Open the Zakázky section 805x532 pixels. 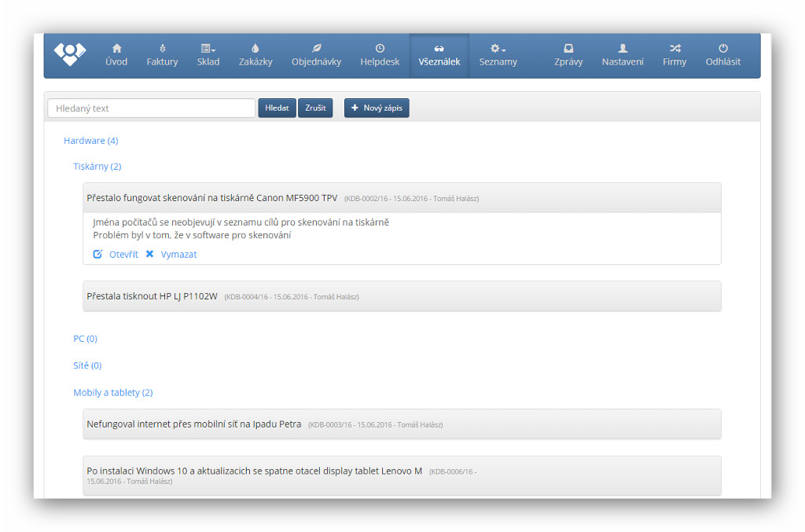click(255, 55)
